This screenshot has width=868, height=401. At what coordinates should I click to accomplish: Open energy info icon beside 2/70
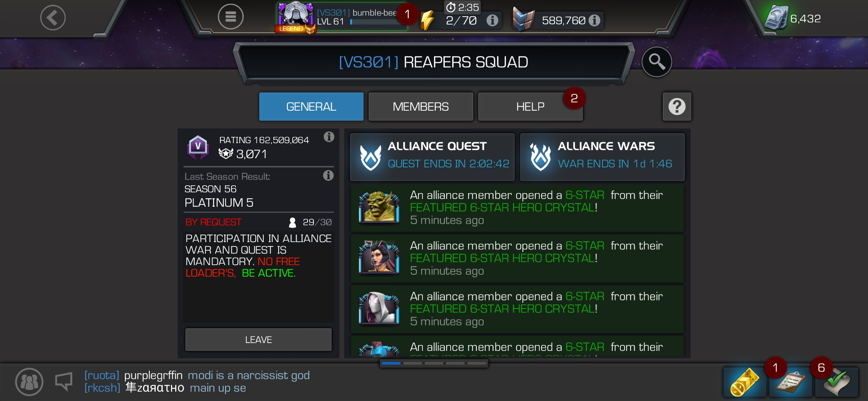(x=492, y=20)
